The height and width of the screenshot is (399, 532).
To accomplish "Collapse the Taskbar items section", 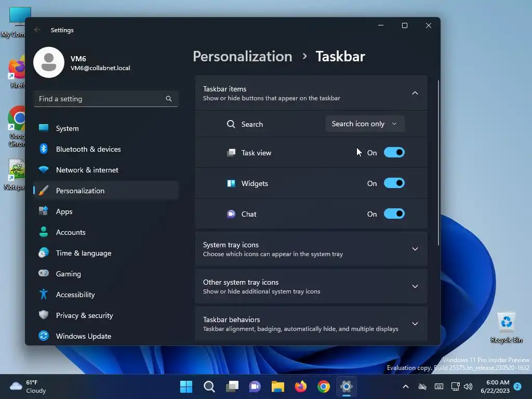I will (415, 93).
